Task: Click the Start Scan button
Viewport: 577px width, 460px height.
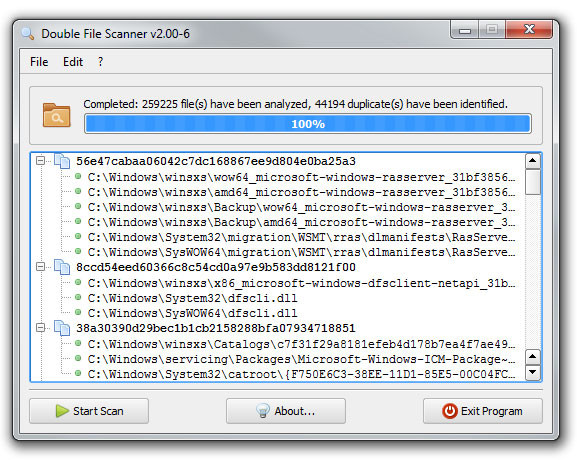Action: pyautogui.click(x=89, y=411)
